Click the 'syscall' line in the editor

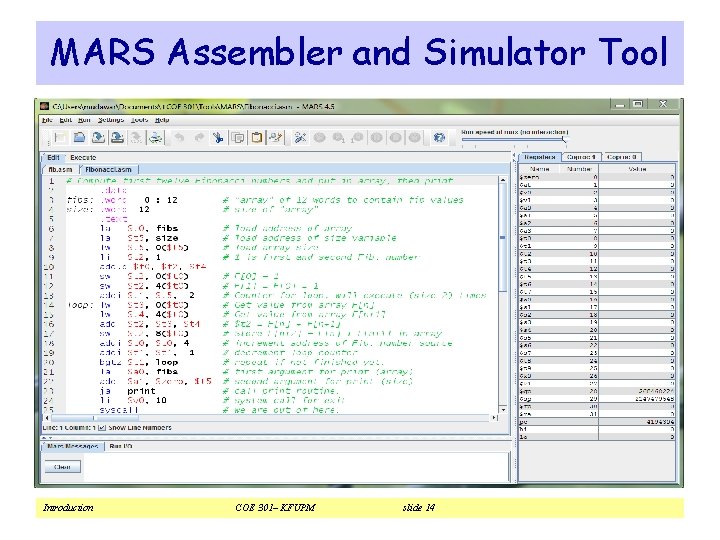click(x=118, y=410)
